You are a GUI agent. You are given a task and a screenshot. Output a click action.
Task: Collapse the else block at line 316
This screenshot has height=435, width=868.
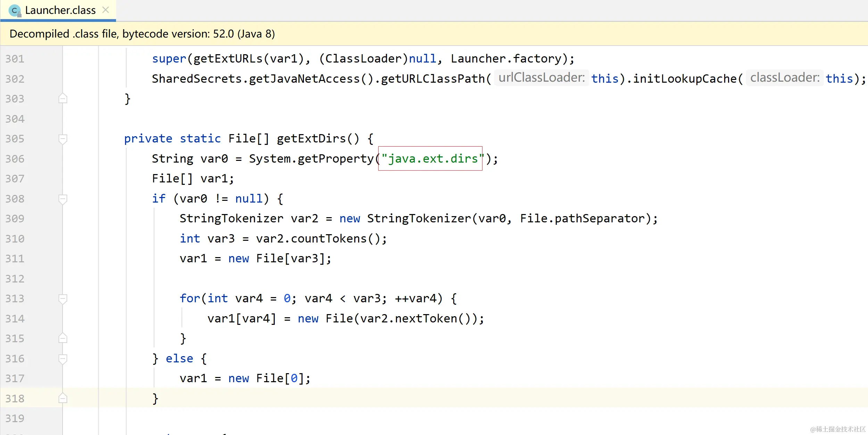click(x=63, y=359)
